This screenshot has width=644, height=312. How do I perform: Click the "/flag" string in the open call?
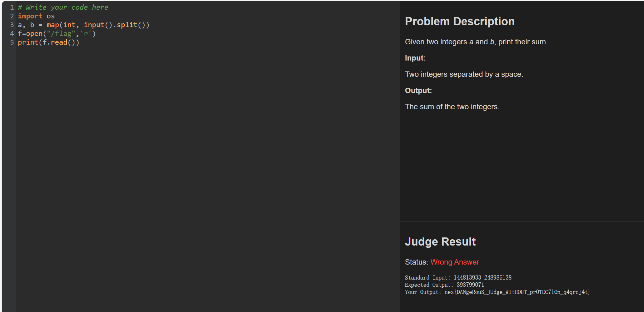(61, 34)
